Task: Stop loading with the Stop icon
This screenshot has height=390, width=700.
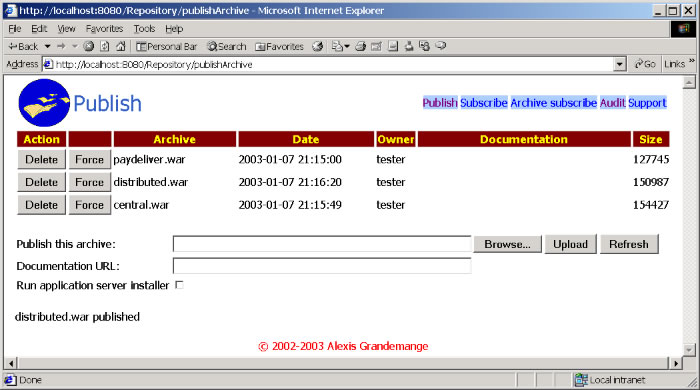Action: pyautogui.click(x=88, y=46)
